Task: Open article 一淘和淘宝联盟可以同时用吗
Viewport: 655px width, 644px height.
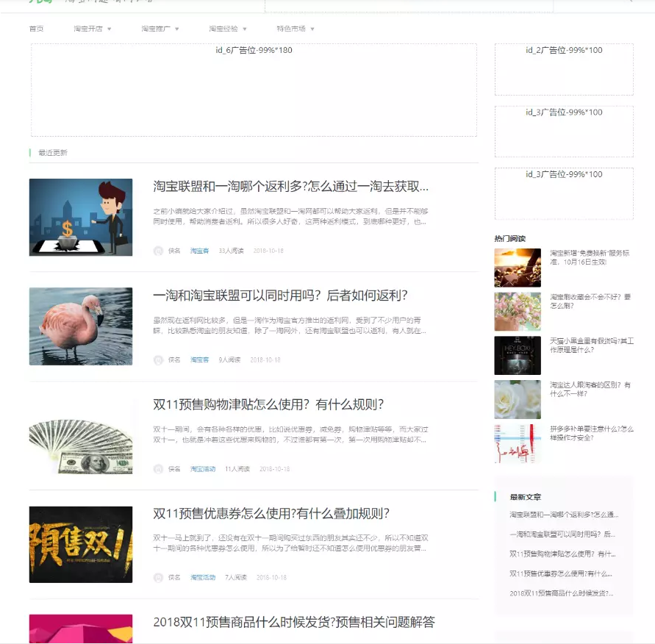Action: point(280,296)
